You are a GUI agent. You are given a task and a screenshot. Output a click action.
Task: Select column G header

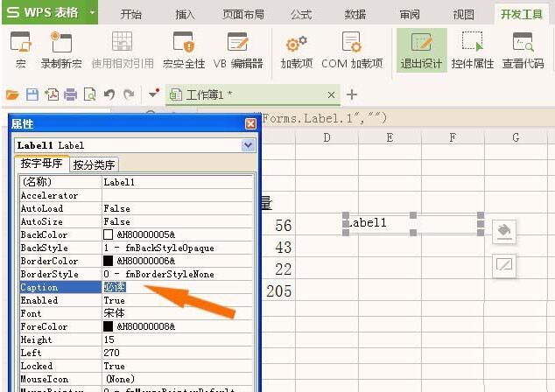[516, 137]
